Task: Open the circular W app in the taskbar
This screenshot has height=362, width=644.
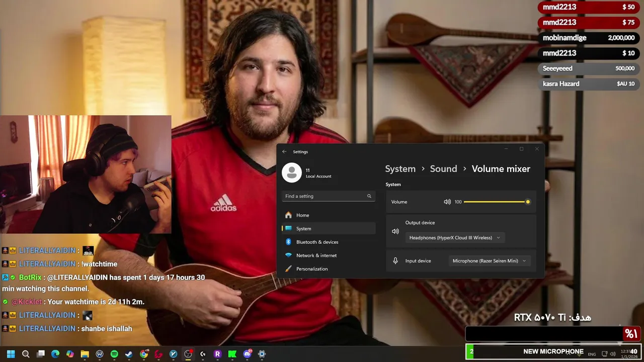Action: 100,354
